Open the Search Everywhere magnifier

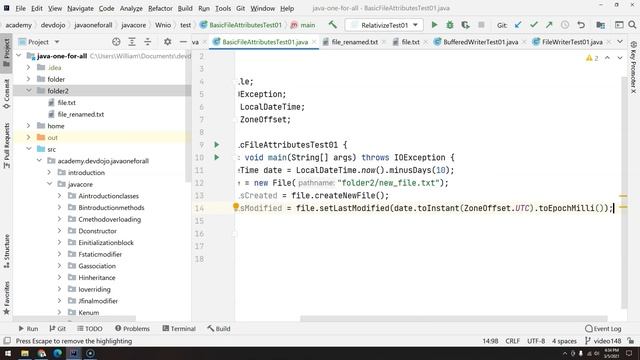click(632, 25)
